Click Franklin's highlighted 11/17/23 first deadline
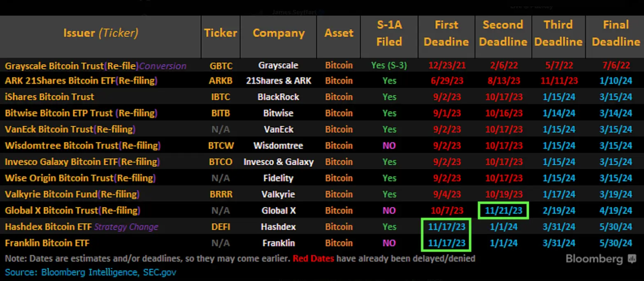The width and height of the screenshot is (644, 281). (446, 243)
